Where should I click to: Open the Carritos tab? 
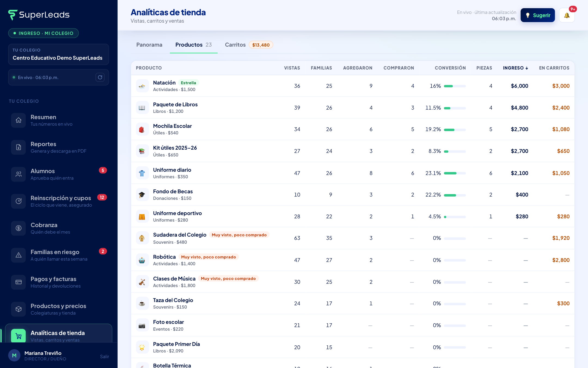pyautogui.click(x=249, y=45)
